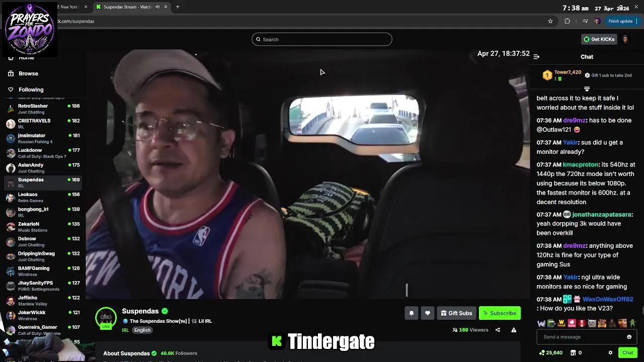Click the Finish update button
Screen dimensions: 644x362
click(623, 21)
